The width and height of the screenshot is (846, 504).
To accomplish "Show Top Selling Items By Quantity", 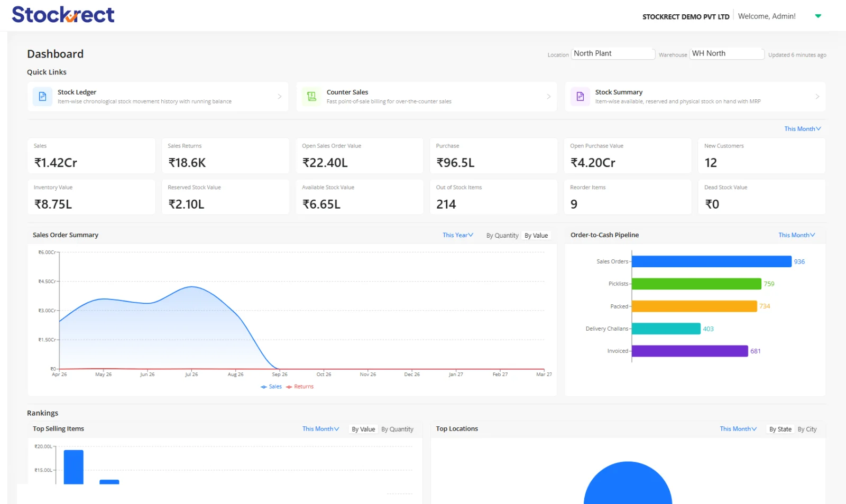I will point(397,430).
